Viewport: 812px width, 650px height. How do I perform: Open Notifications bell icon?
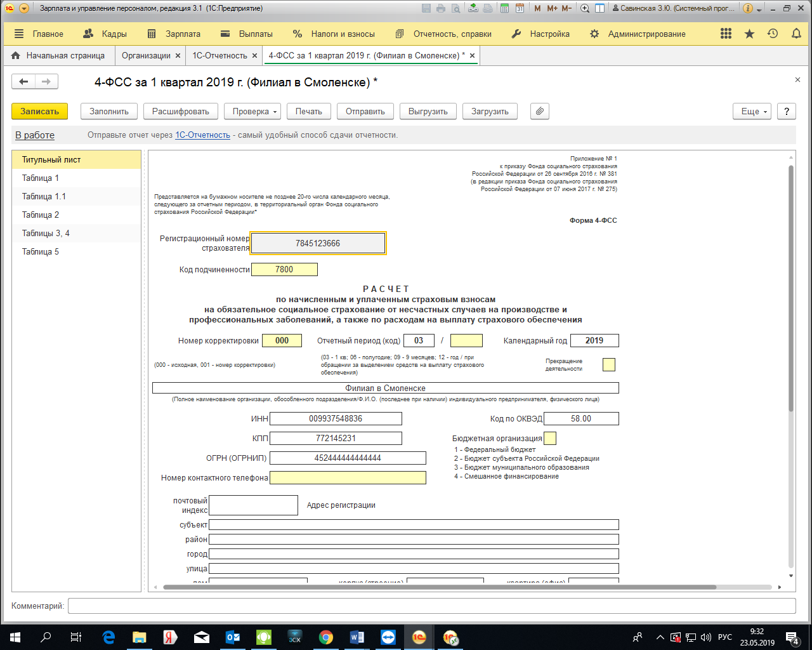tap(796, 34)
